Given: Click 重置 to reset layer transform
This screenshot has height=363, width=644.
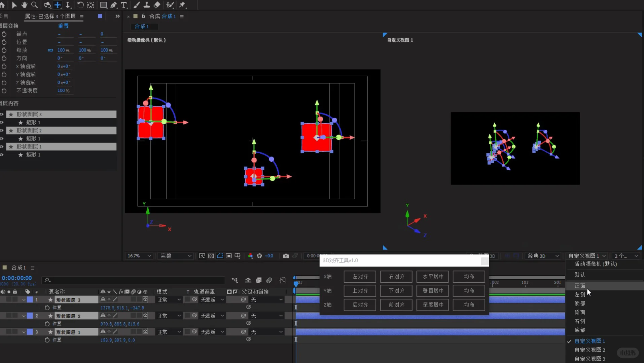Looking at the screenshot, I should pyautogui.click(x=63, y=26).
